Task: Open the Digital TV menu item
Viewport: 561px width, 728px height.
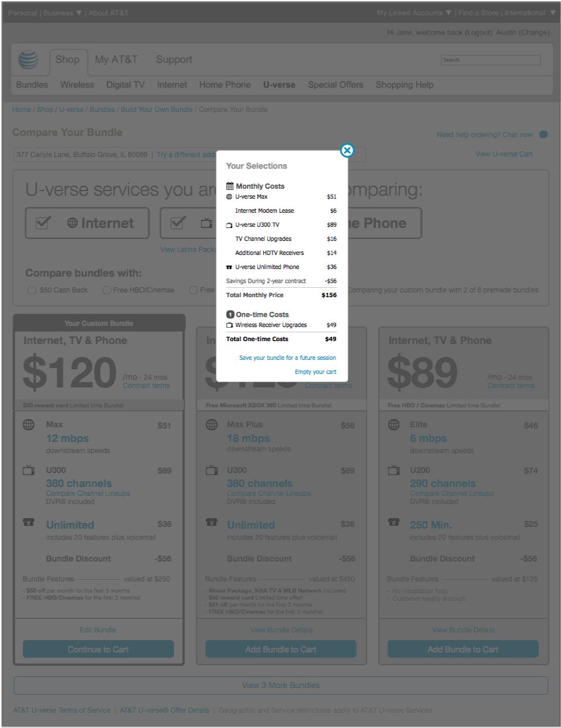Action: [125, 85]
